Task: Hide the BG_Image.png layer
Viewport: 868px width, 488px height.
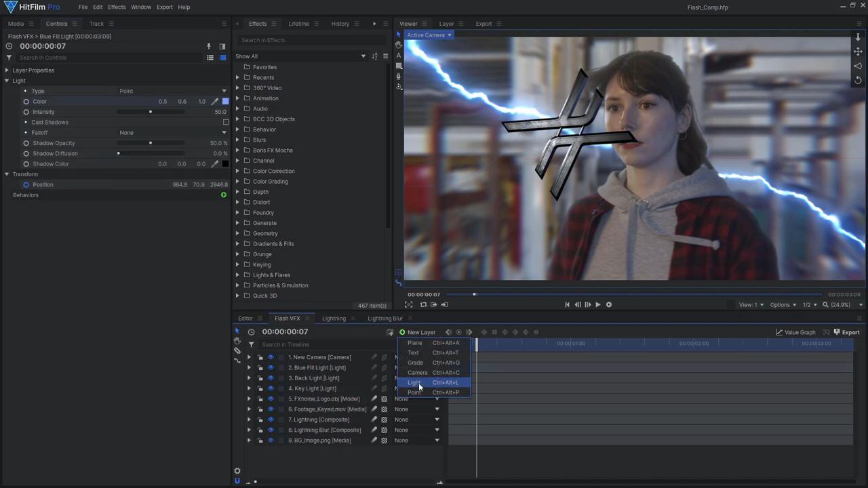Action: 271,441
